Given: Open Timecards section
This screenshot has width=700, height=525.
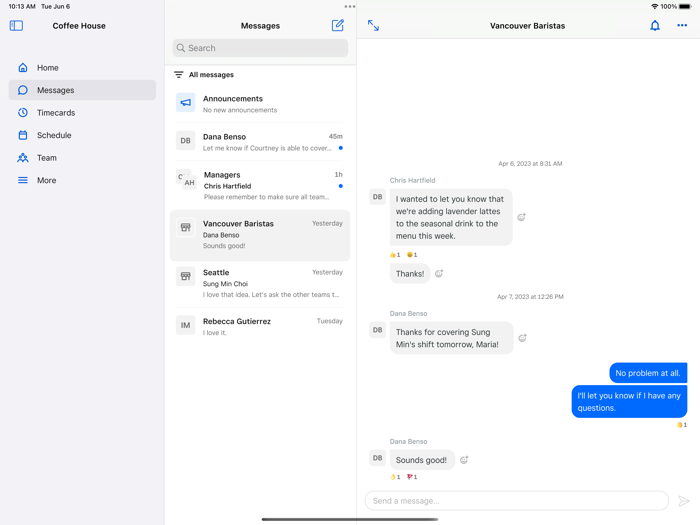Looking at the screenshot, I should [x=82, y=112].
